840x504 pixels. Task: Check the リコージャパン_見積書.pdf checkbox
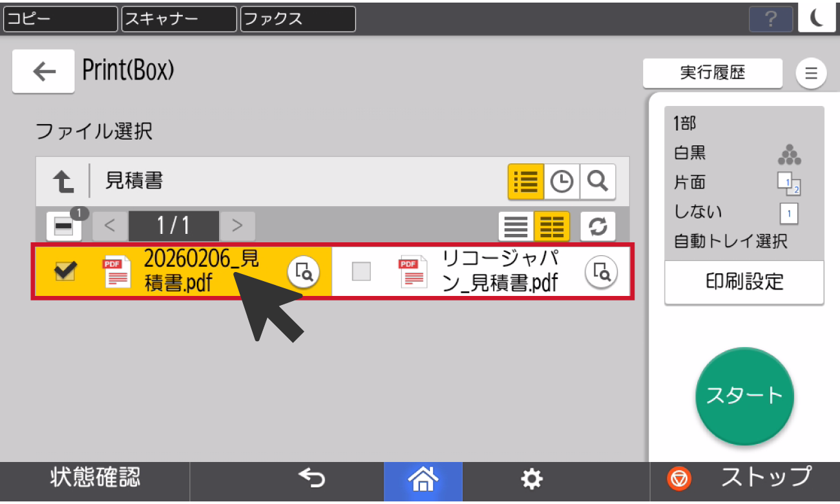[x=361, y=272]
